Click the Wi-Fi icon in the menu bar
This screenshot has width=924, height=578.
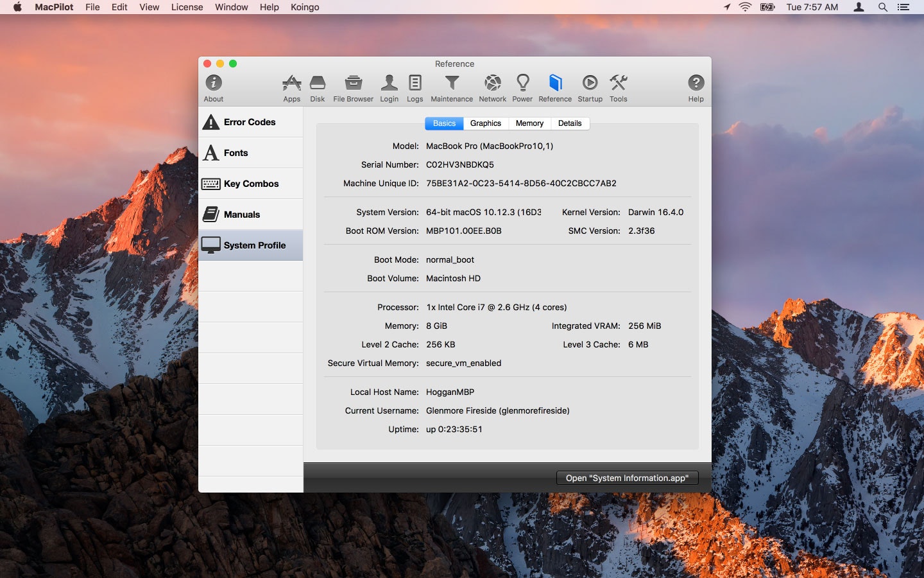point(744,7)
